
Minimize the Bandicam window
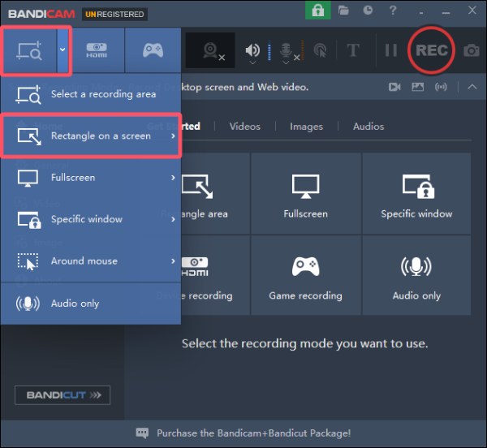click(x=446, y=12)
